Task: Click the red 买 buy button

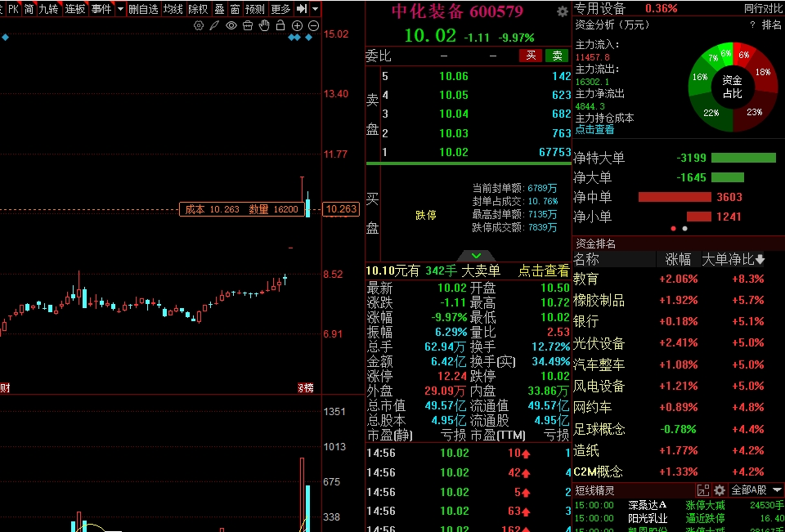Action: [531, 56]
